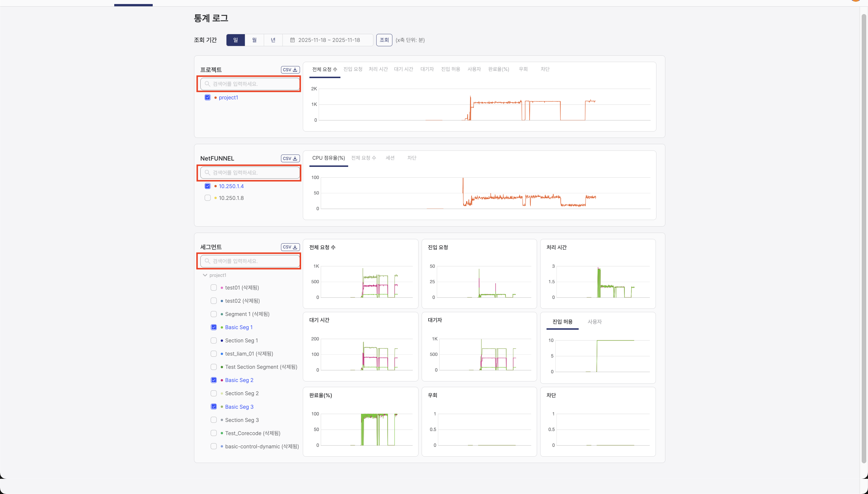Select the 월 period option
This screenshot has width=868, height=494.
pos(254,40)
